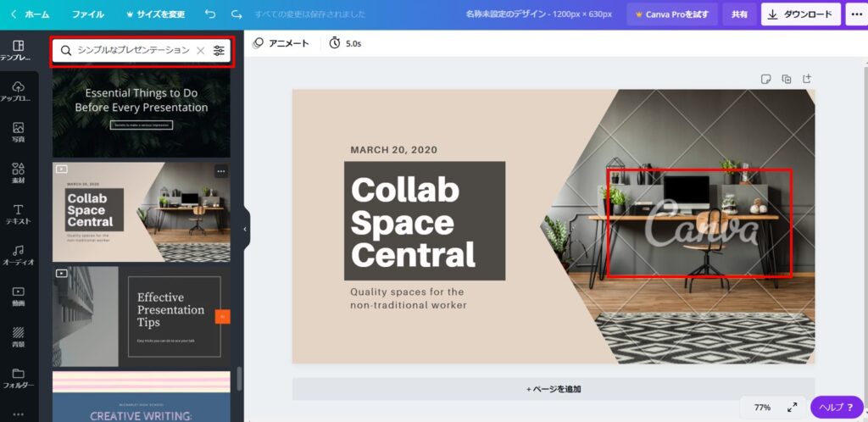The height and width of the screenshot is (422, 868).
Task: Open the 素材 elements panel
Action: click(x=19, y=173)
